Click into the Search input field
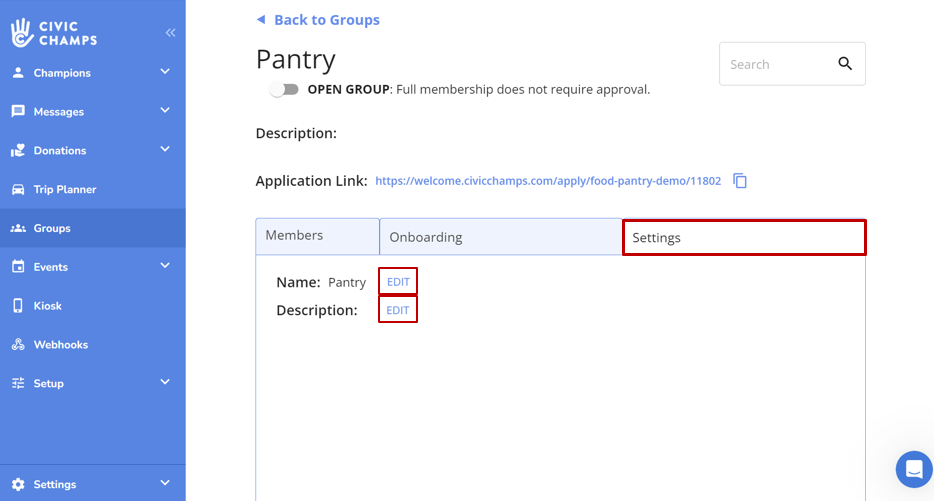The width and height of the screenshot is (949, 502). [773, 64]
